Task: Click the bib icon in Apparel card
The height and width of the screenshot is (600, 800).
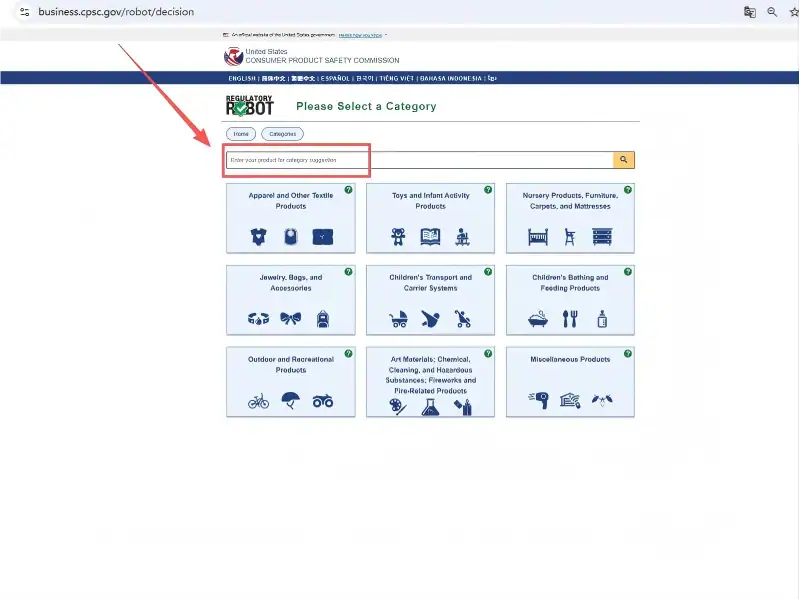Action: tap(291, 237)
